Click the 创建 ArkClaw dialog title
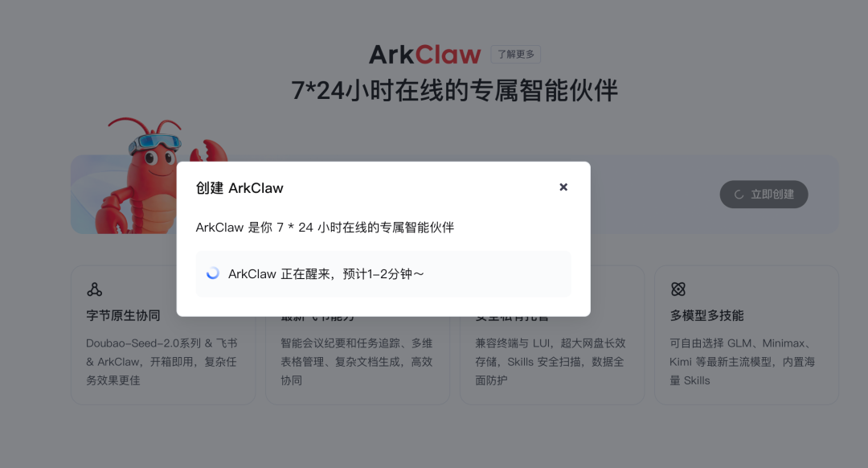868x468 pixels. click(240, 188)
